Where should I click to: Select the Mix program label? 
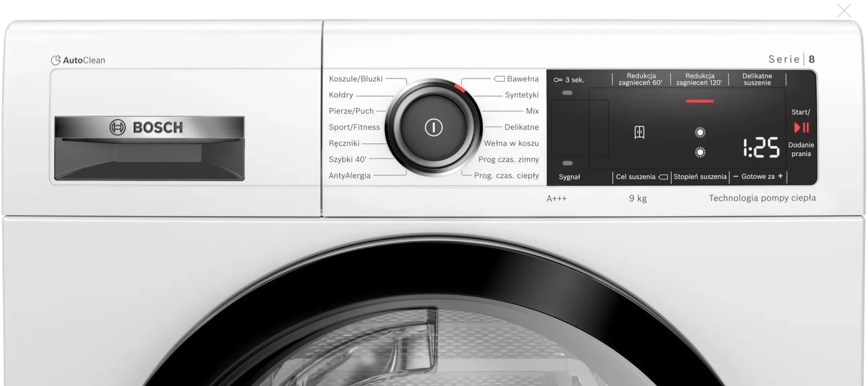[533, 111]
